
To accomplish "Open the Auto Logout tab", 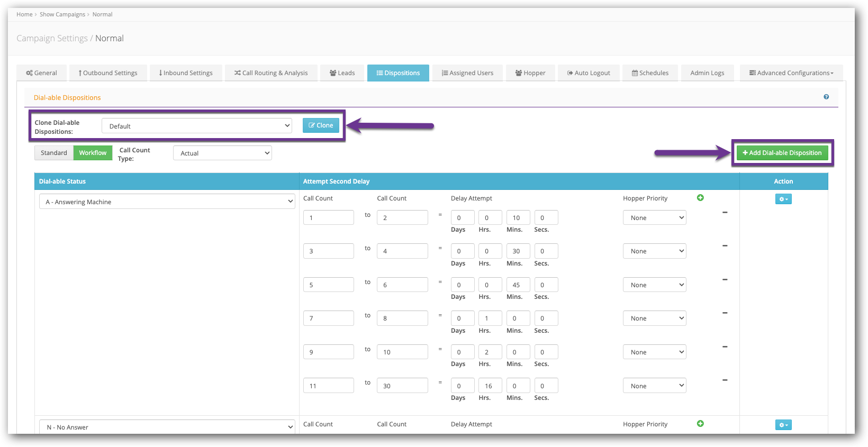I will (589, 73).
